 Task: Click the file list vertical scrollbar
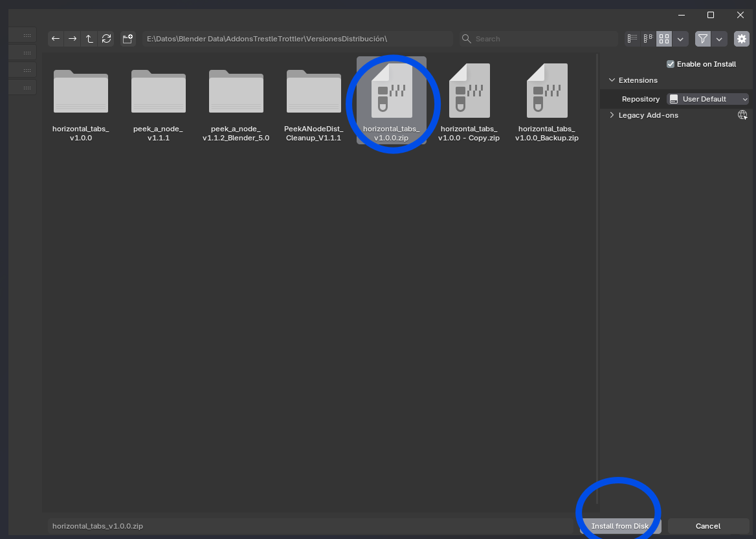[x=597, y=280]
